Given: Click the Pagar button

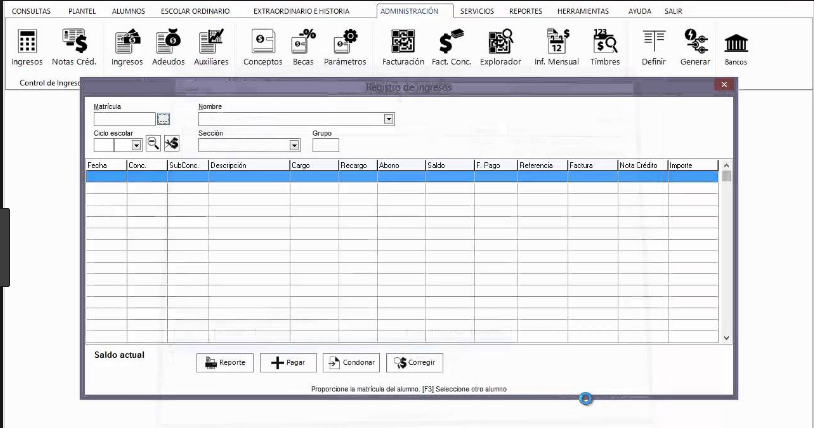Looking at the screenshot, I should [x=288, y=363].
